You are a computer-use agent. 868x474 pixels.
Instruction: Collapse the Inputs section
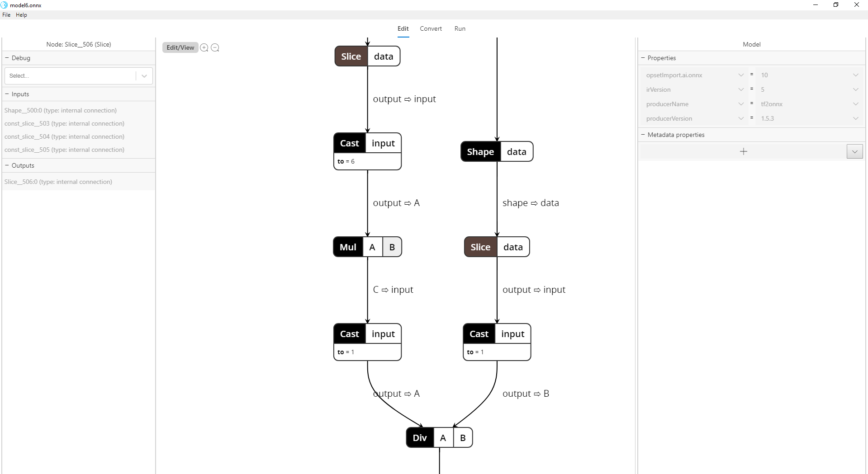pos(6,94)
